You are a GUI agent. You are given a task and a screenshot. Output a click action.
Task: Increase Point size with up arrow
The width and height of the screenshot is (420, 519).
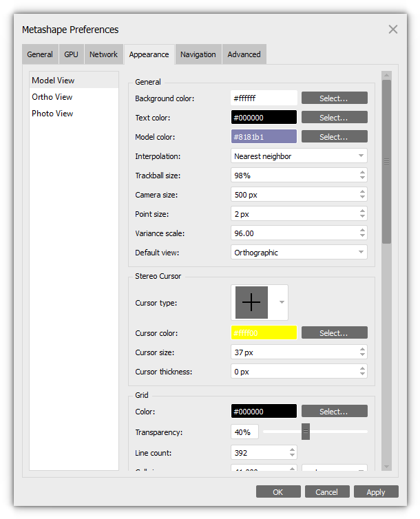[362, 211]
